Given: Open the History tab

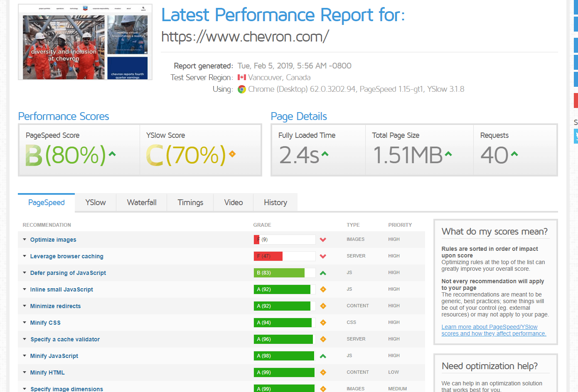Looking at the screenshot, I should click(x=275, y=202).
